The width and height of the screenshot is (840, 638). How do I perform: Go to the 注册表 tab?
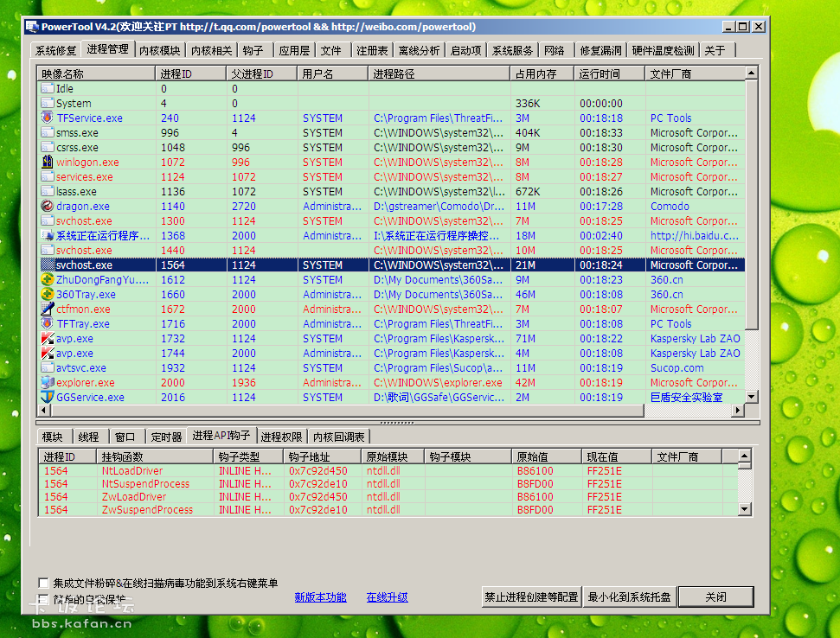coord(372,50)
